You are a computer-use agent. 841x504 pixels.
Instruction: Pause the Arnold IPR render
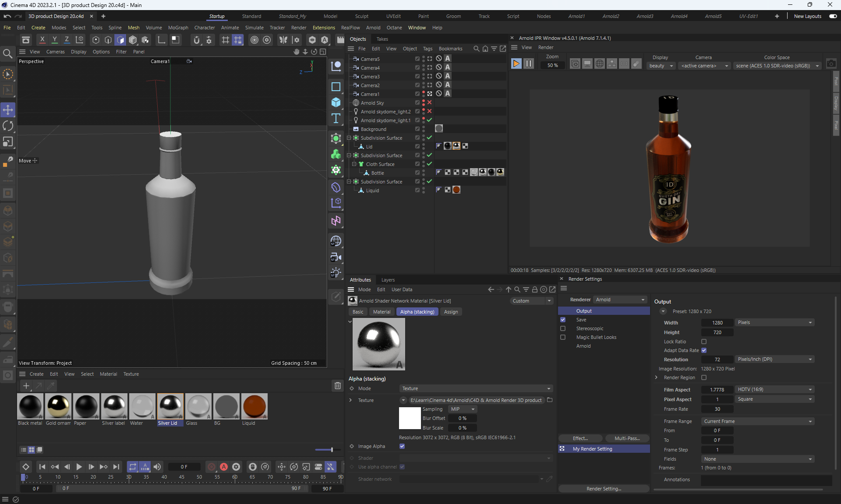529,64
